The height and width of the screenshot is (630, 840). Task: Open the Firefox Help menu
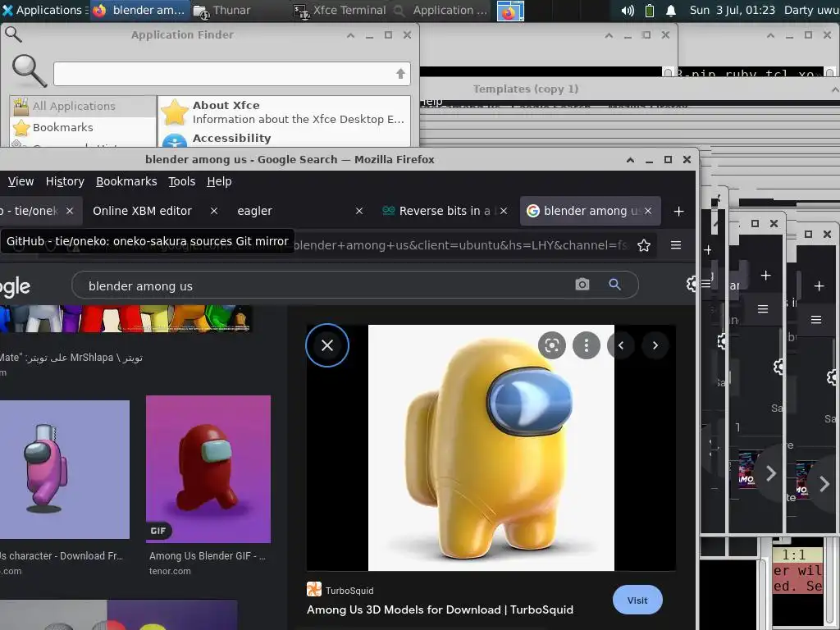tap(219, 181)
